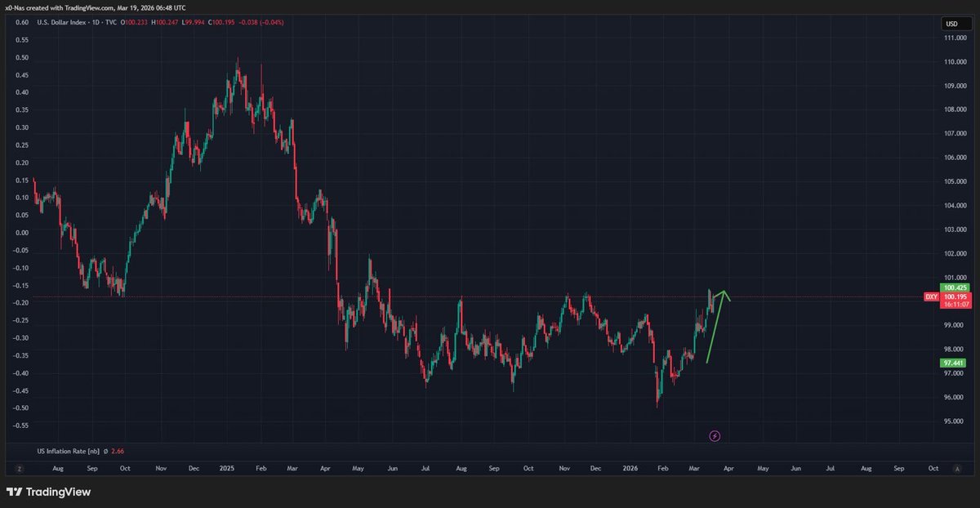Click the 105.000 price axis label
This screenshot has height=508, width=980.
955,181
